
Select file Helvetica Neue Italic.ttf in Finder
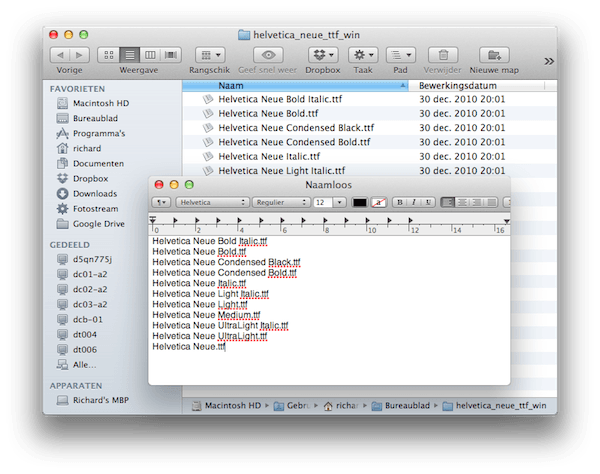click(x=369, y=156)
